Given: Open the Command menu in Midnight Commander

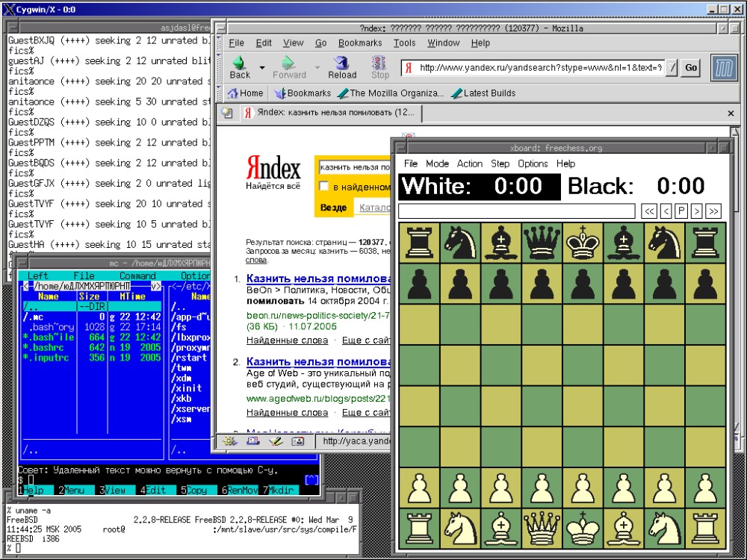Looking at the screenshot, I should point(137,276).
